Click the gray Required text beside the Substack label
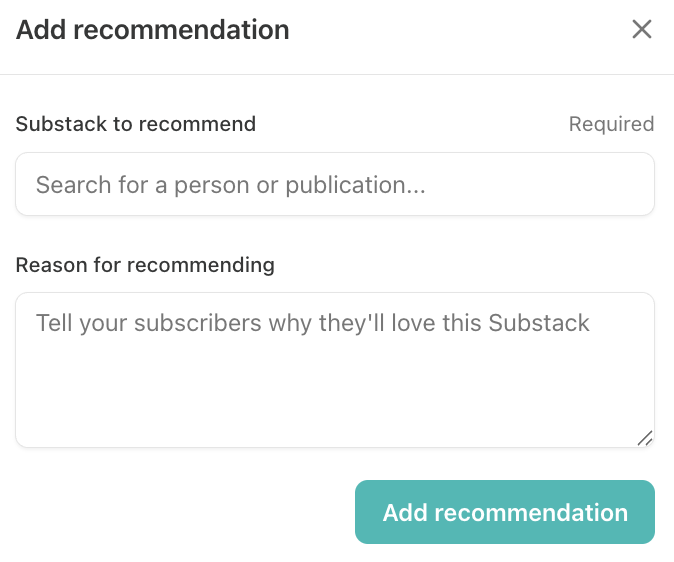Screen dimensions: 674x562 (x=611, y=124)
